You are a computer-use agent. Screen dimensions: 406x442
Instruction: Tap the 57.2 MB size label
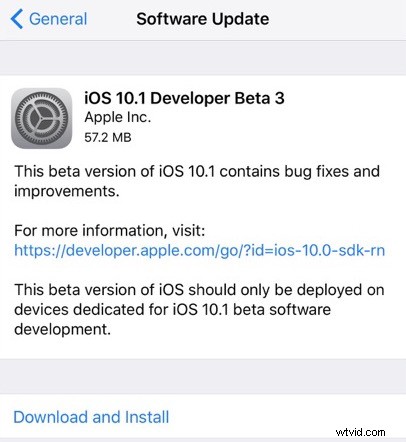pyautogui.click(x=108, y=137)
